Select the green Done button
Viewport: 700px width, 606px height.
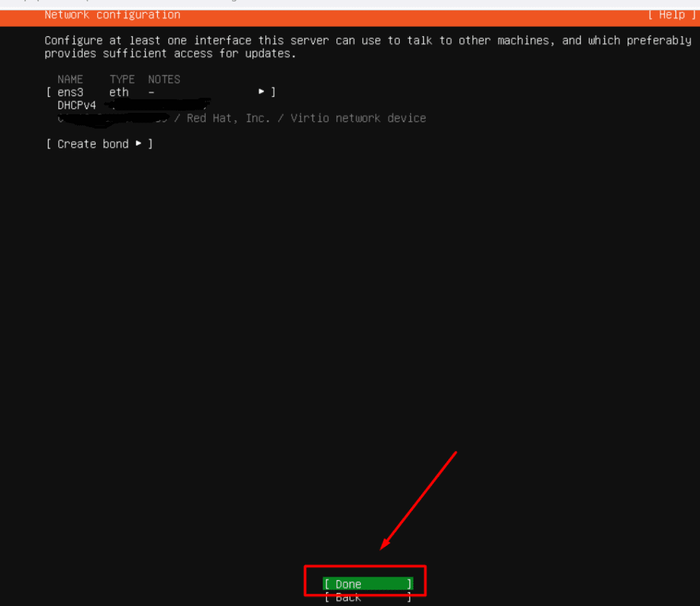click(368, 584)
